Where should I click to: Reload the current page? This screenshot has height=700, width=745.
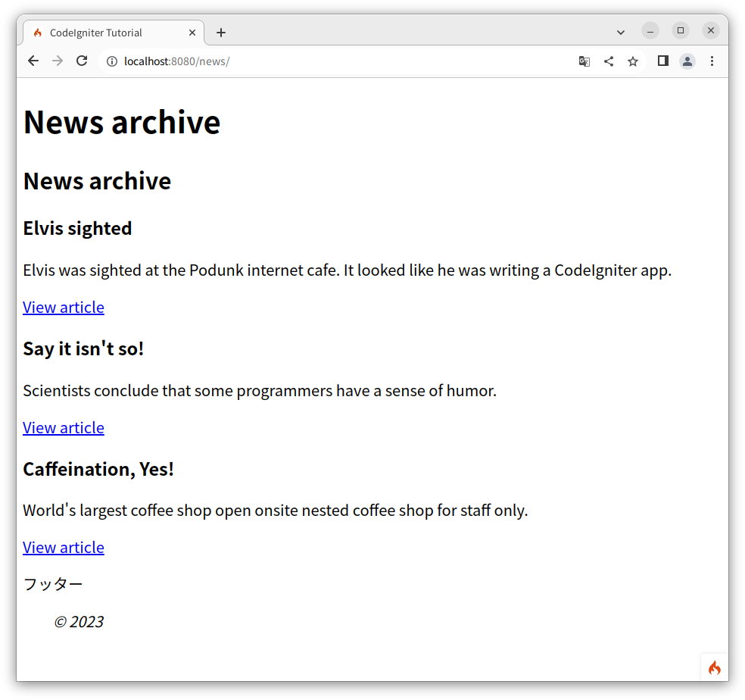click(x=82, y=61)
